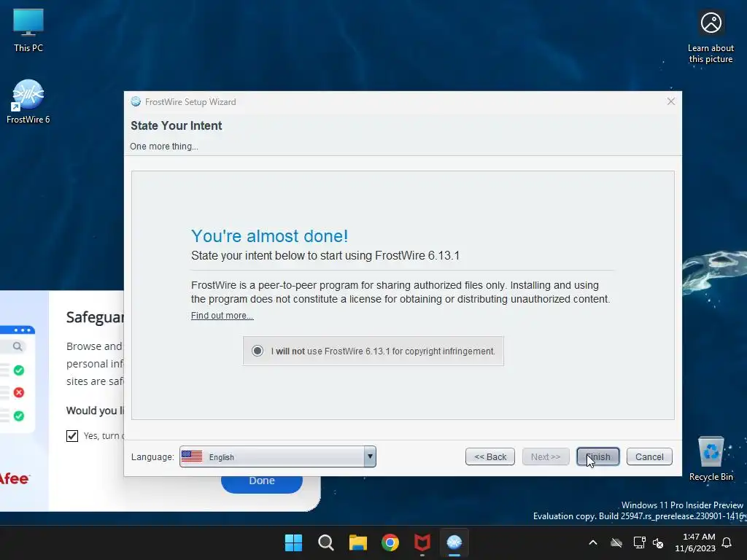Expand the Language dropdown arrow
Screen dimensions: 747x560
(x=370, y=456)
